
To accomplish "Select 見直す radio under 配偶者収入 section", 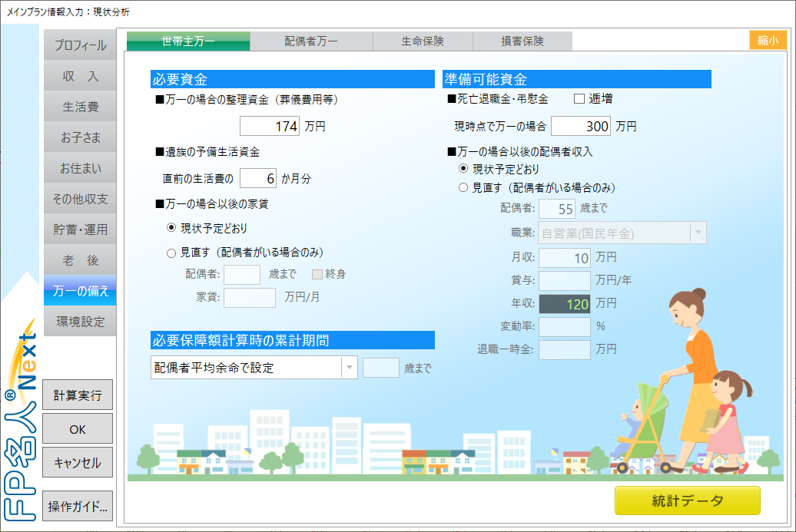I will (463, 187).
